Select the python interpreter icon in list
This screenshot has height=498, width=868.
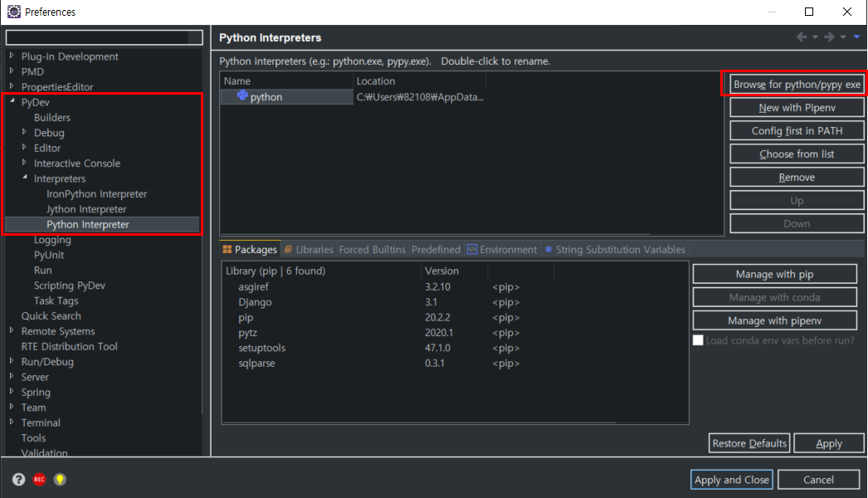(x=242, y=96)
